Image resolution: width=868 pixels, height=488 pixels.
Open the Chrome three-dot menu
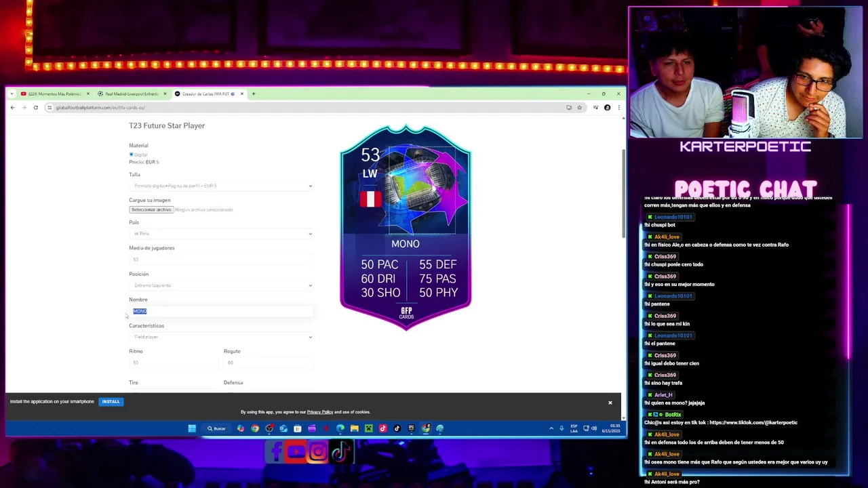[618, 108]
